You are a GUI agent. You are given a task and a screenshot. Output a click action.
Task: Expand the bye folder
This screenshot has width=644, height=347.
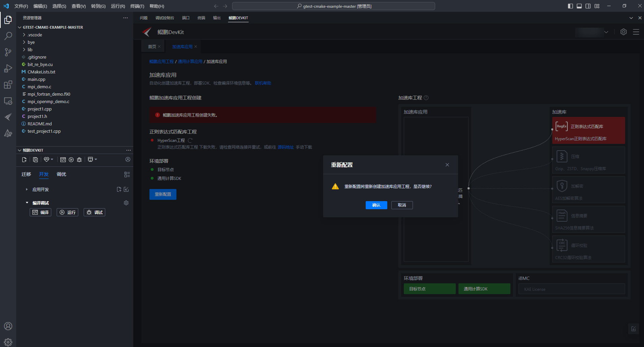pyautogui.click(x=24, y=42)
